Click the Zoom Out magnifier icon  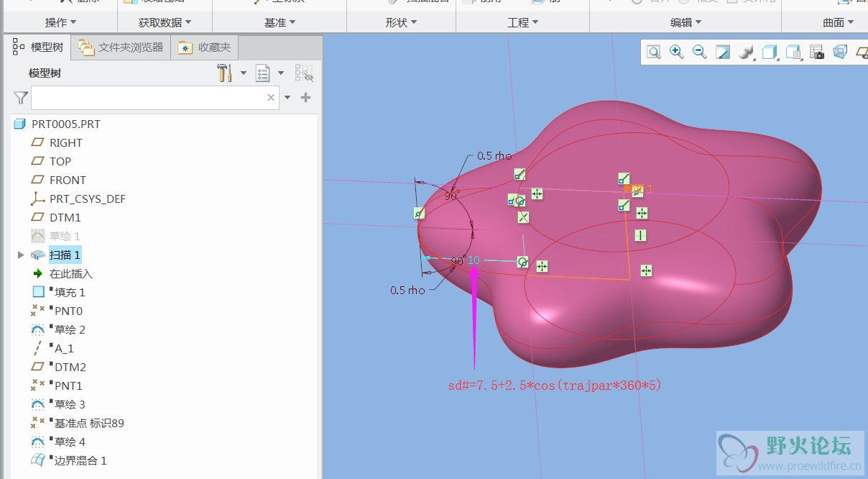[699, 52]
